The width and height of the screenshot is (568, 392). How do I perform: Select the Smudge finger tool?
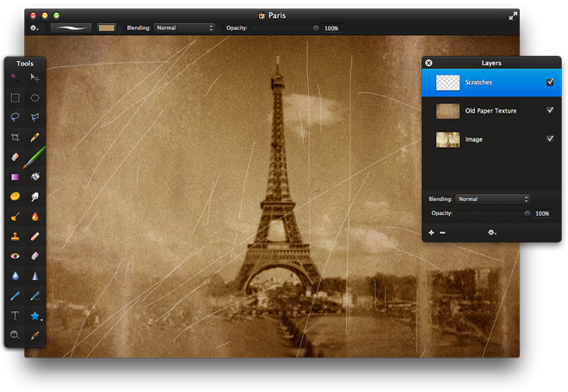tap(34, 197)
